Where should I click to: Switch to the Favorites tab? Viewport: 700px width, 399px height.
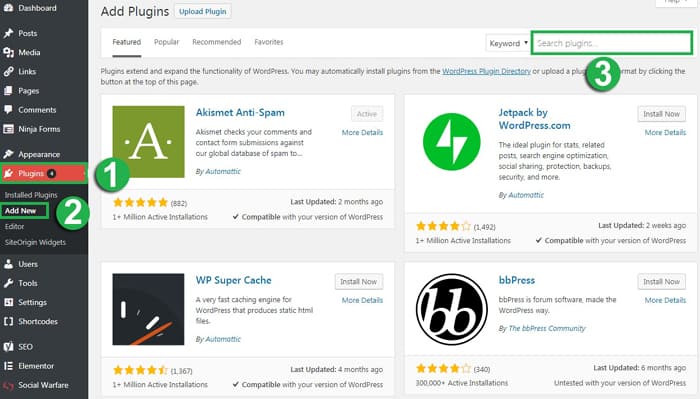click(x=269, y=42)
